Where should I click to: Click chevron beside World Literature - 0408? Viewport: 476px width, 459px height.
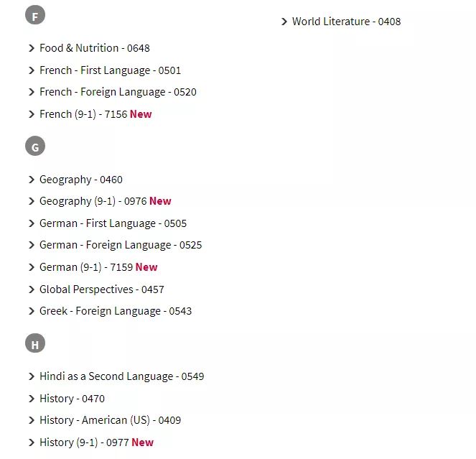(x=284, y=22)
